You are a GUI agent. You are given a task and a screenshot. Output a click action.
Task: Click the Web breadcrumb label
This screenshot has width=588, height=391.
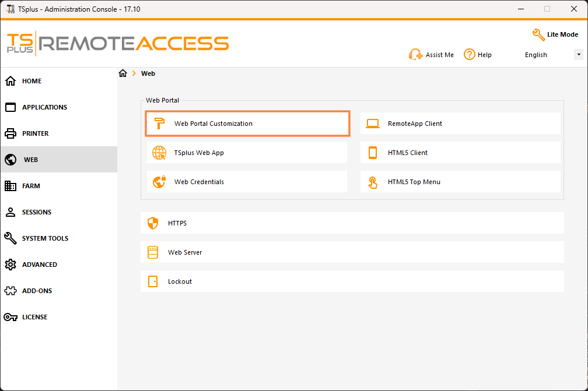[148, 73]
